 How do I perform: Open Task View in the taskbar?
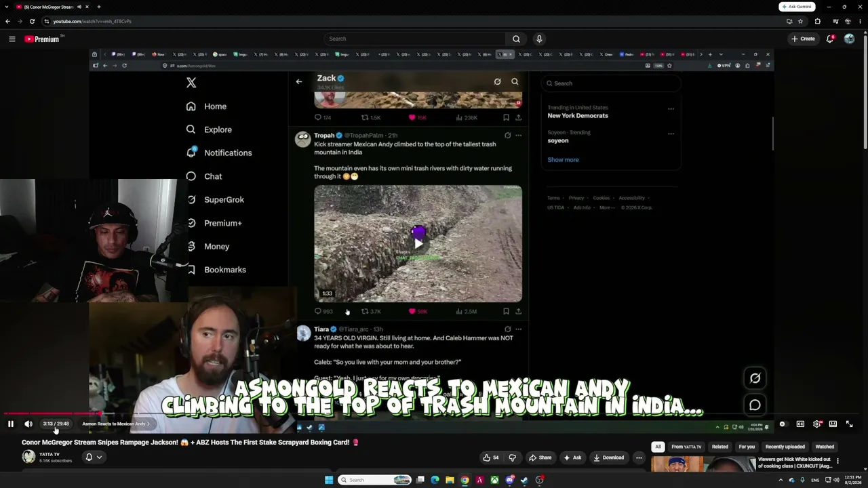click(x=420, y=480)
